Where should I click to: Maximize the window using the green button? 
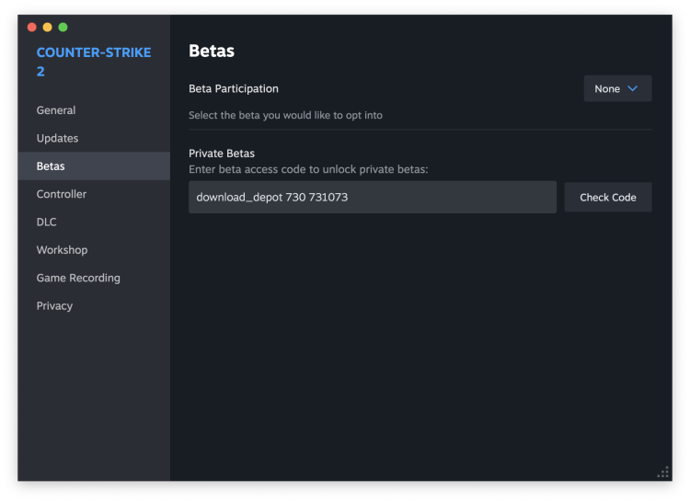[x=63, y=27]
